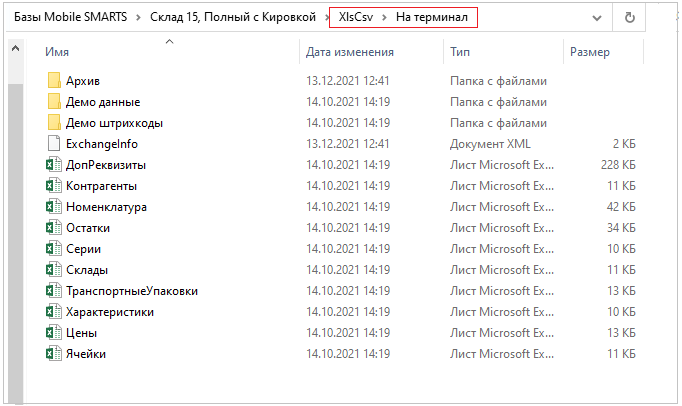This screenshot has height=406, width=682.
Task: Open address bar history dropdown arrow
Action: tap(597, 18)
